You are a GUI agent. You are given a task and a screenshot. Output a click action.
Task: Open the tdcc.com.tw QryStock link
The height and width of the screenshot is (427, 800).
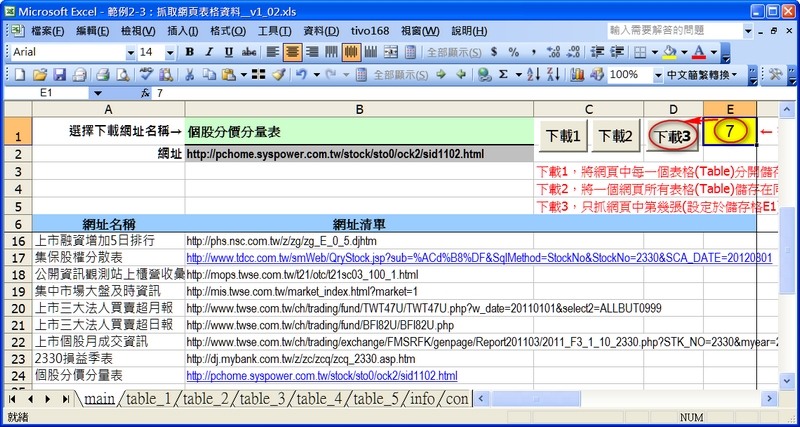[x=479, y=258]
